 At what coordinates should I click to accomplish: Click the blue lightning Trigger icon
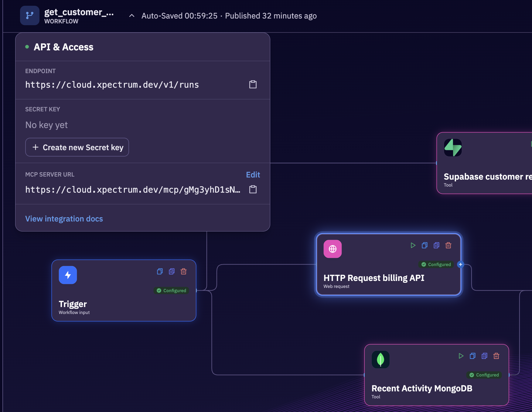point(68,275)
